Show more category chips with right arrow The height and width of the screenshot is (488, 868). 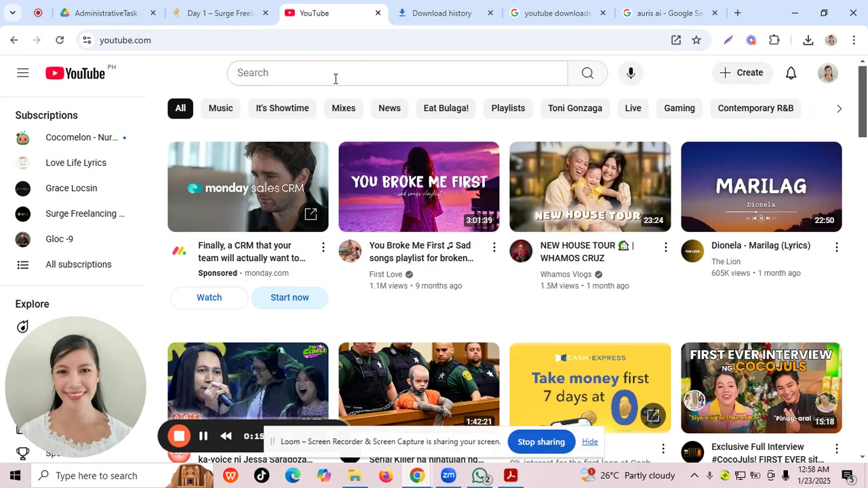[x=839, y=108]
